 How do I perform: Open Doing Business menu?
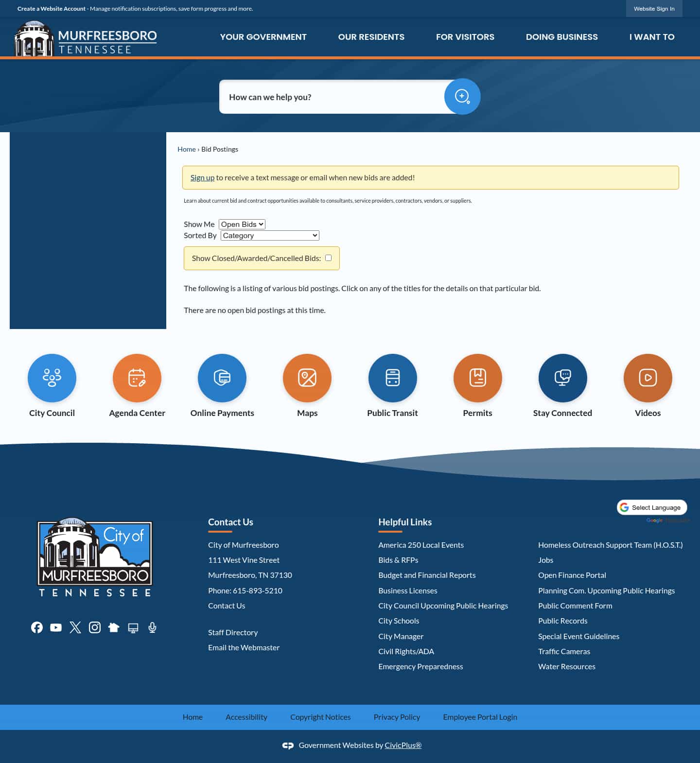tap(562, 37)
